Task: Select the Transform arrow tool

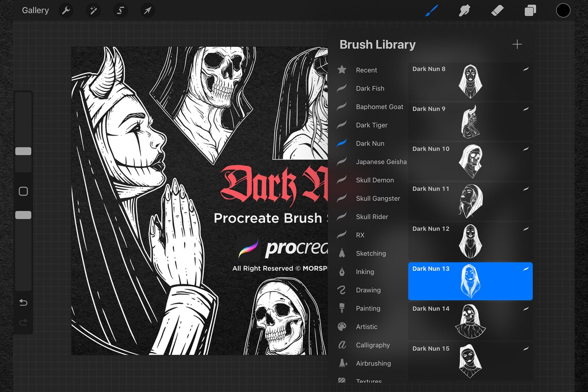Action: [x=148, y=10]
